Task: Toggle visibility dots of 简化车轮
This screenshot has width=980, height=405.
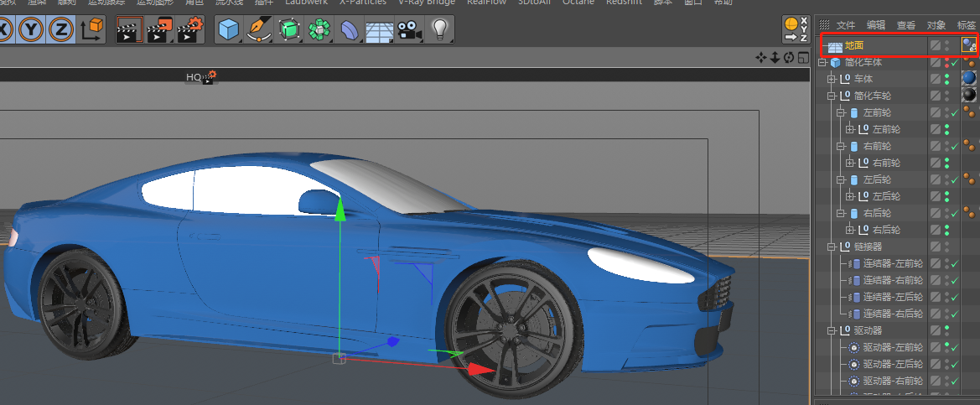Action: click(946, 96)
